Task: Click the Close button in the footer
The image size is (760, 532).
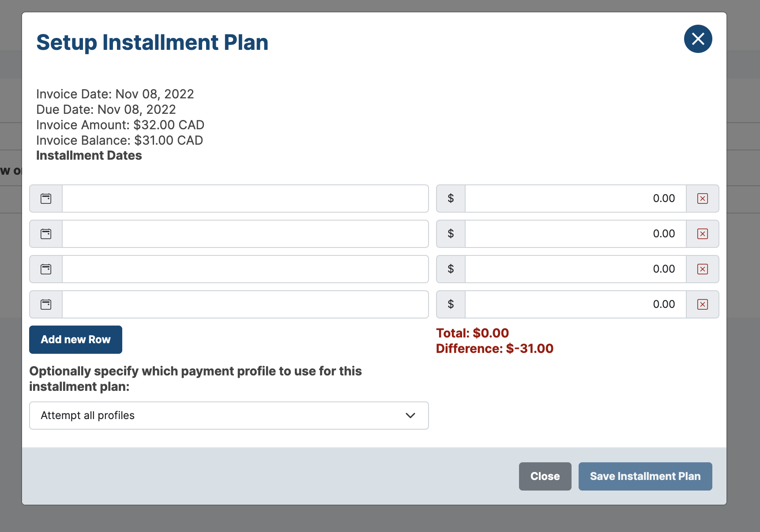Action: click(545, 476)
